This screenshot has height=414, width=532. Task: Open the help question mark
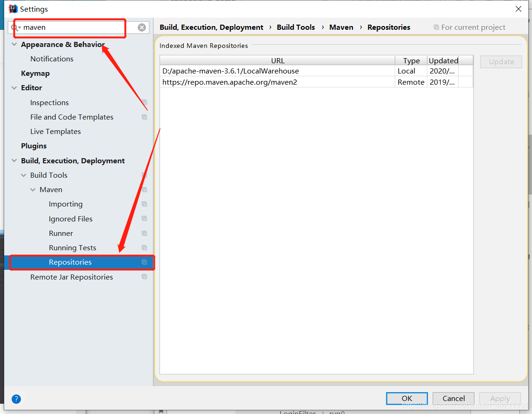pyautogui.click(x=16, y=399)
